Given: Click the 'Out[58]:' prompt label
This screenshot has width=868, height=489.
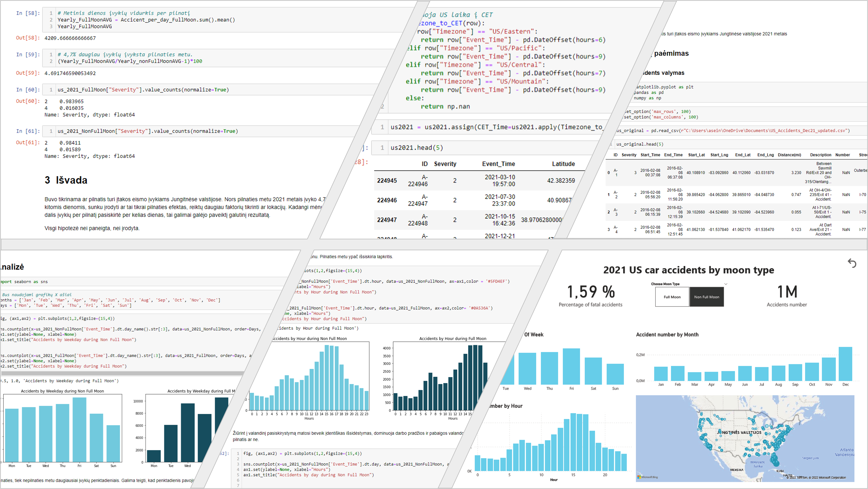Looking at the screenshot, I should pyautogui.click(x=28, y=38).
